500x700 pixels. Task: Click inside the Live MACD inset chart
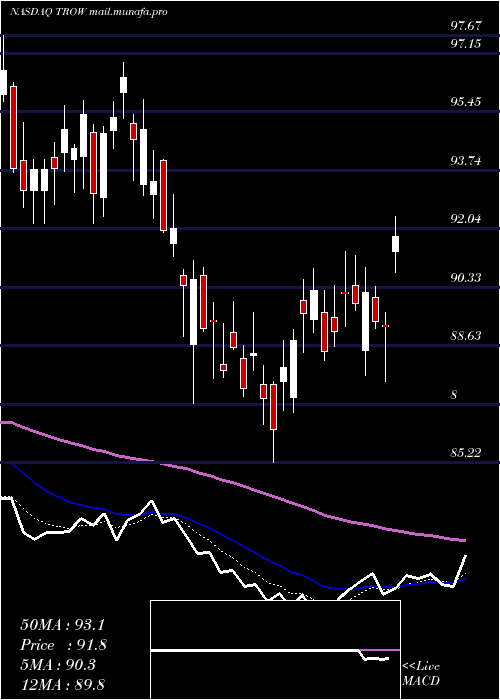coord(275,650)
